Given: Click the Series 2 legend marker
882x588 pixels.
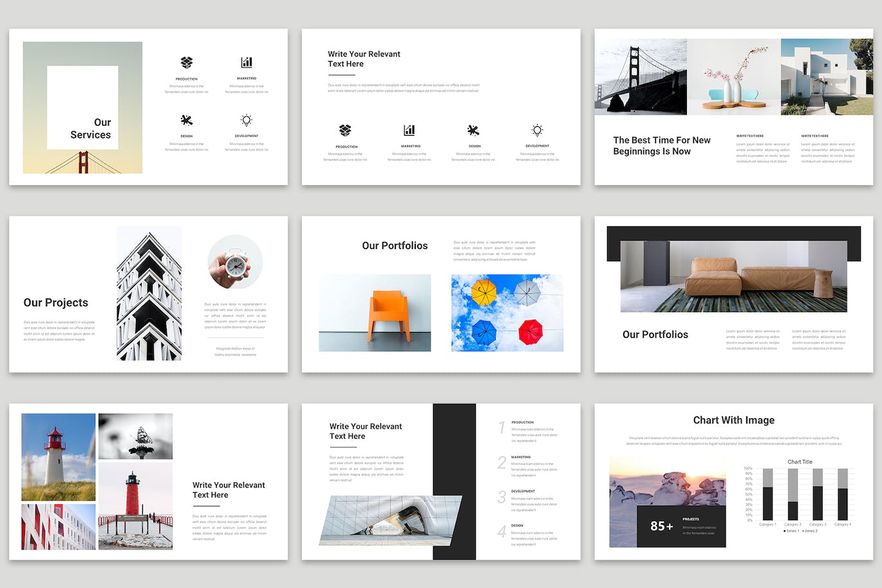Looking at the screenshot, I should pos(803,531).
